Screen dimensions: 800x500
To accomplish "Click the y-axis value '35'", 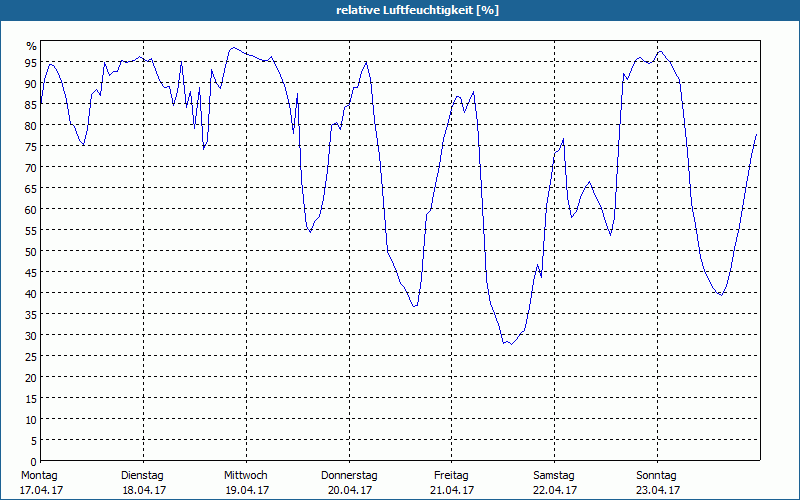I will coord(31,315).
